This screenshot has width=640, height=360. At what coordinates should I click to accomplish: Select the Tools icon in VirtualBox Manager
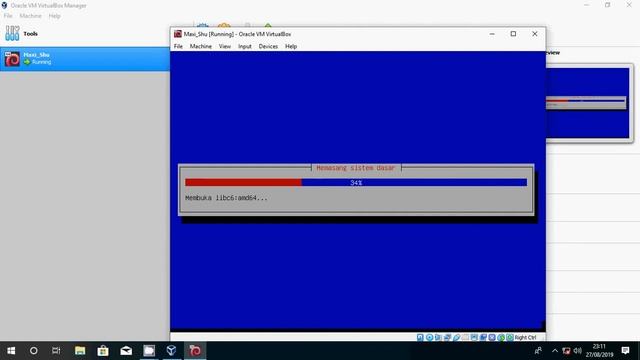12,33
